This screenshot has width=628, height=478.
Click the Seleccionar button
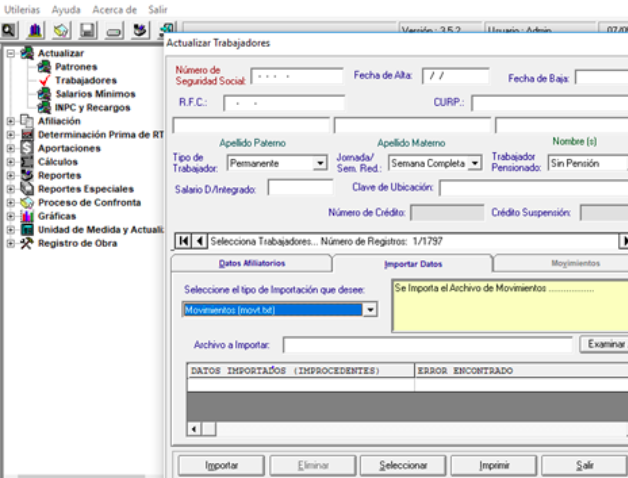(x=403, y=465)
